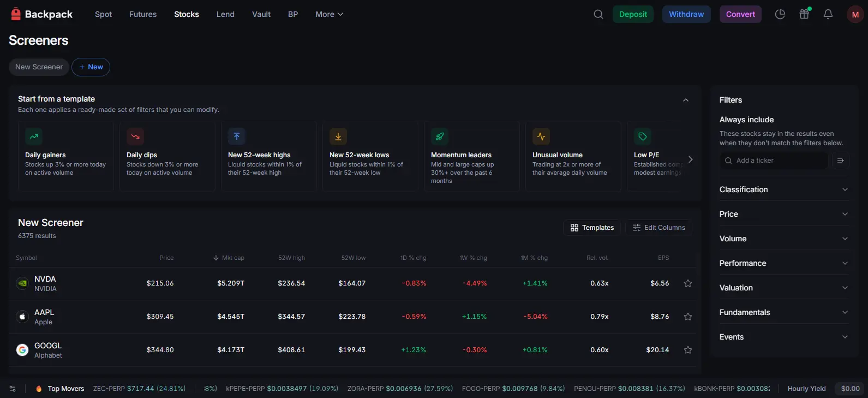Click the Low P/E tag icon
Image resolution: width=868 pixels, height=398 pixels.
point(643,136)
